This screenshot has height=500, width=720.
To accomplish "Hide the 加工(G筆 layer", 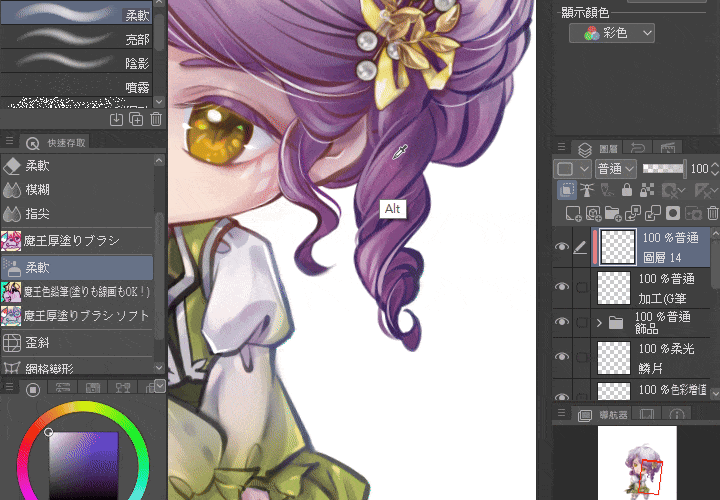I will tap(562, 287).
